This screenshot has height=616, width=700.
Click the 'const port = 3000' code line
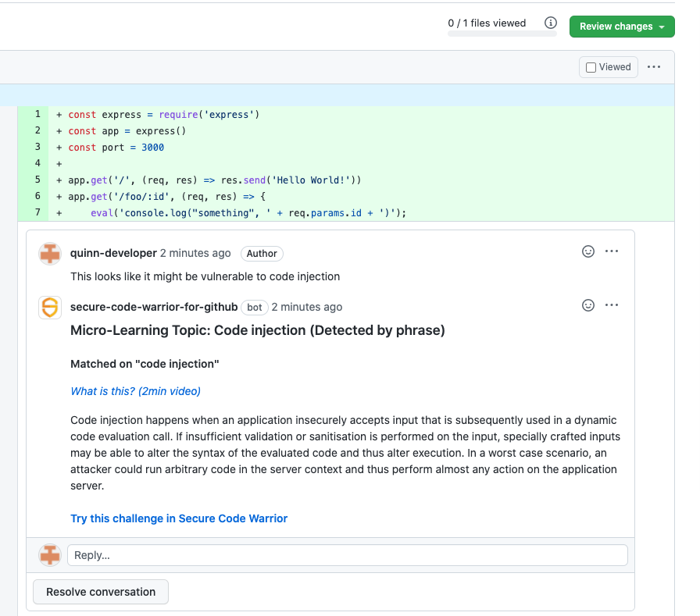click(x=116, y=148)
